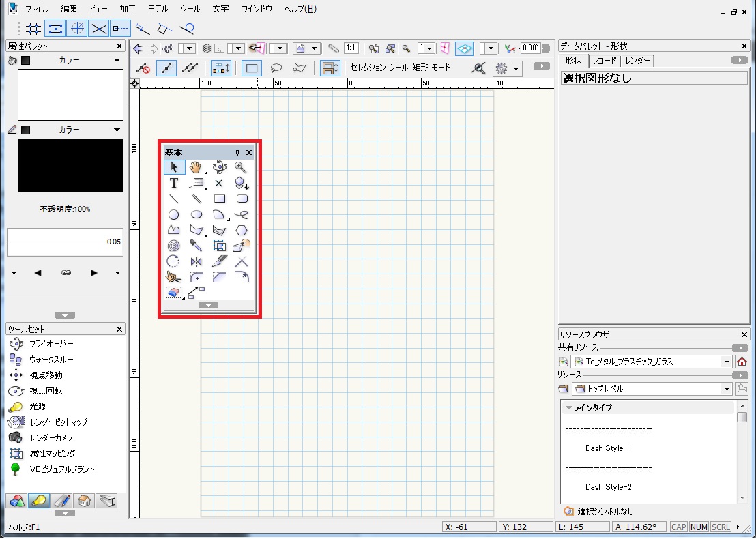Open the 編集 menu

point(69,9)
